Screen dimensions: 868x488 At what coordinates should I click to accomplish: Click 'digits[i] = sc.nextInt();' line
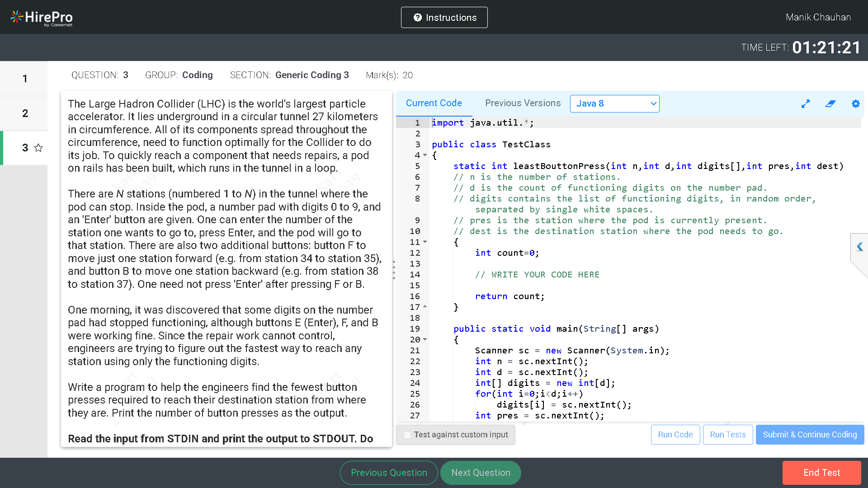pos(564,405)
